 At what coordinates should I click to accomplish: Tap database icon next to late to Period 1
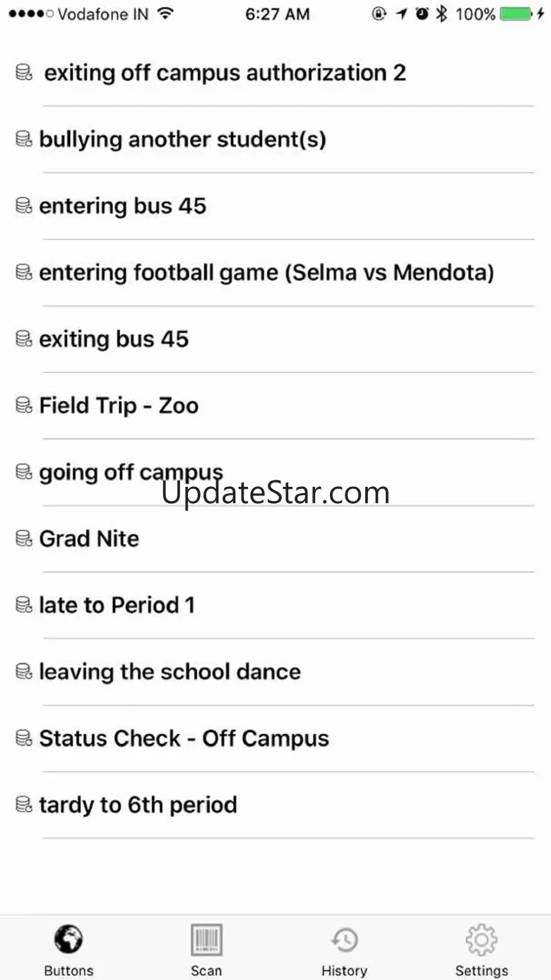24,605
